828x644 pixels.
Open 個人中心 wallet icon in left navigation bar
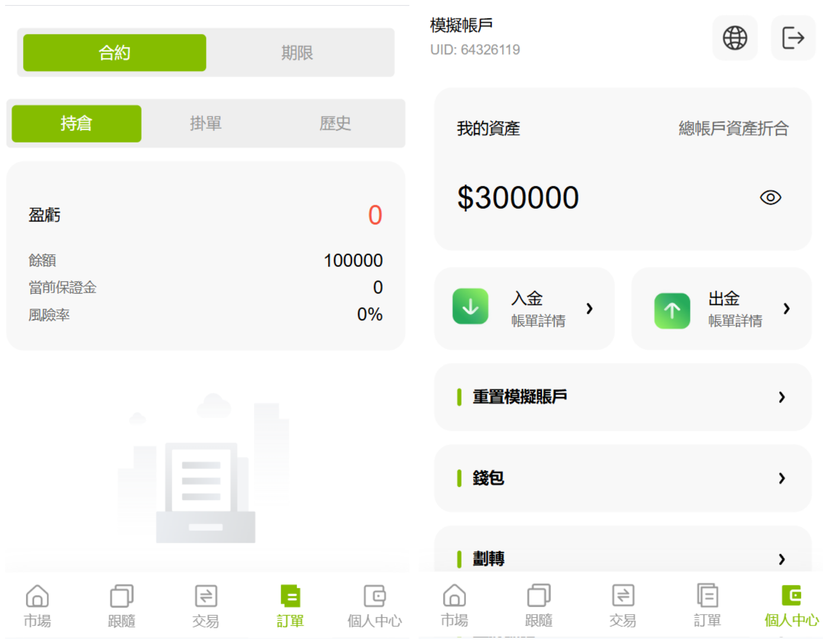click(x=374, y=597)
